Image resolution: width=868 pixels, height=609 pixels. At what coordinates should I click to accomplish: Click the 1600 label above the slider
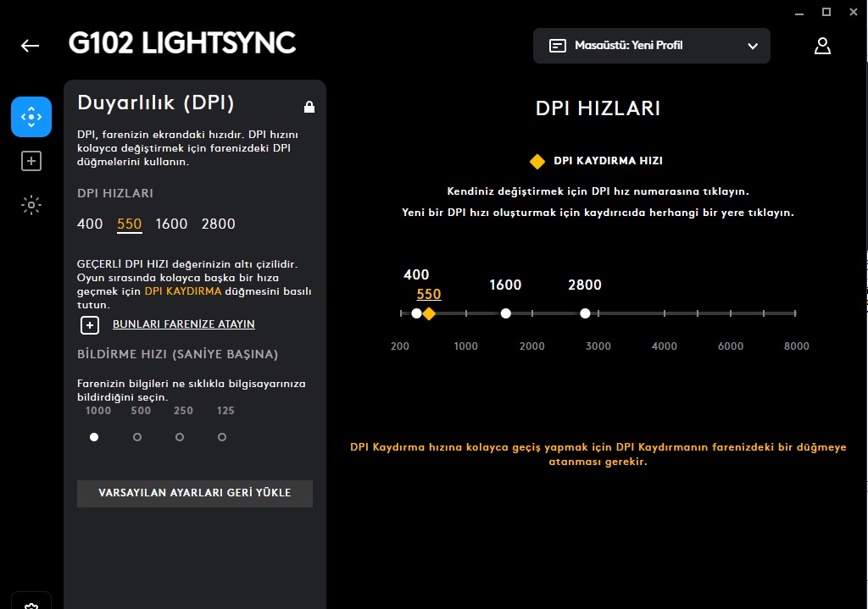(x=505, y=285)
